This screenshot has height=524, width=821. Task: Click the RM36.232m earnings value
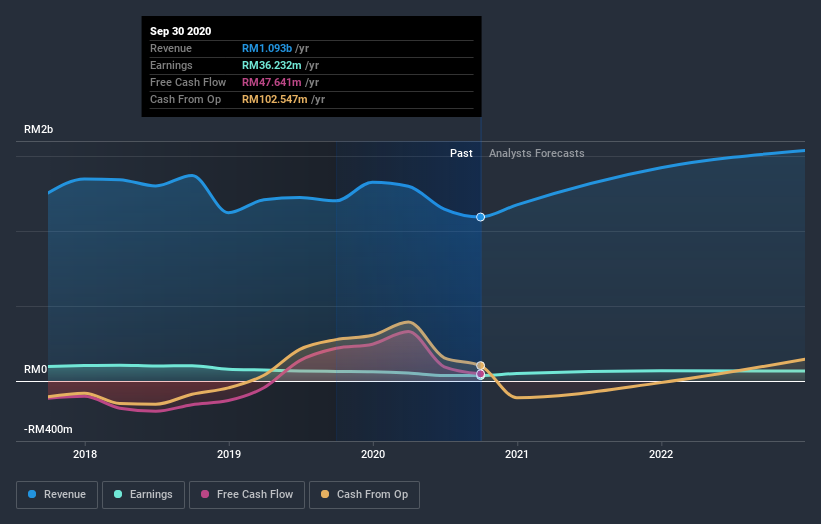point(272,65)
